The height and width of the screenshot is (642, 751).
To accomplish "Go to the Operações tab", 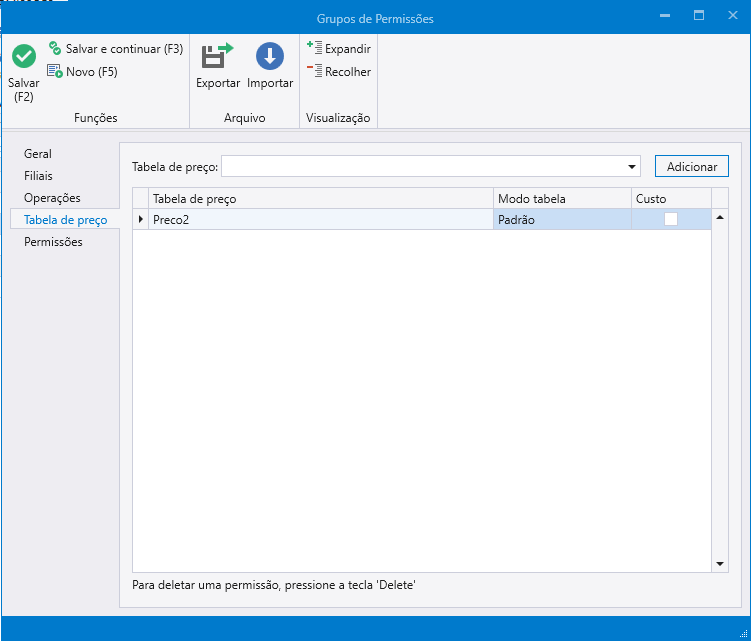I will coord(52,198).
